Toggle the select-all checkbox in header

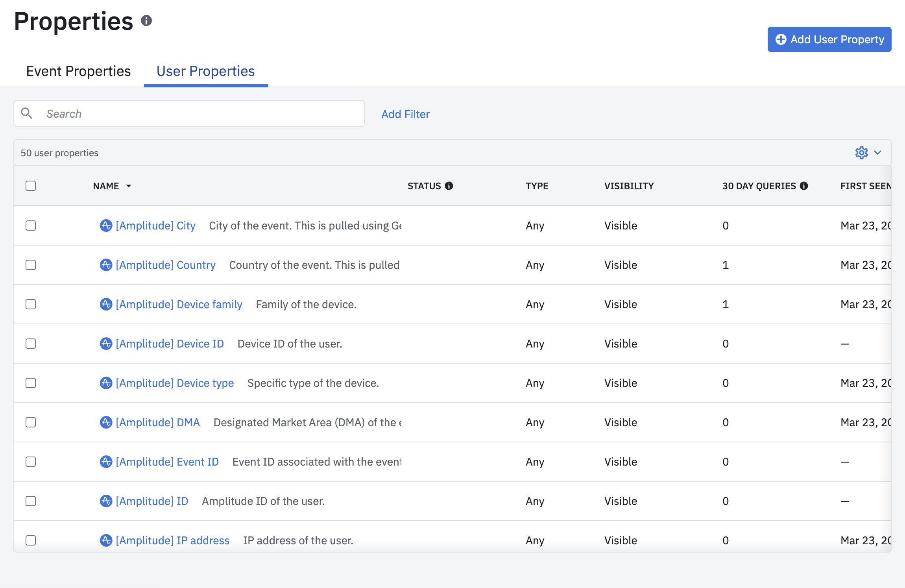(x=31, y=186)
